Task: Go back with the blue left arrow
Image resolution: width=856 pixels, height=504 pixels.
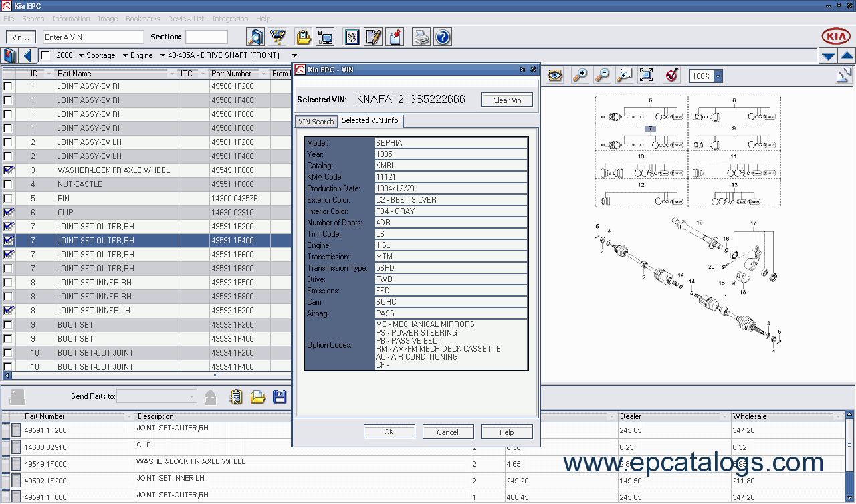Action: (28, 55)
